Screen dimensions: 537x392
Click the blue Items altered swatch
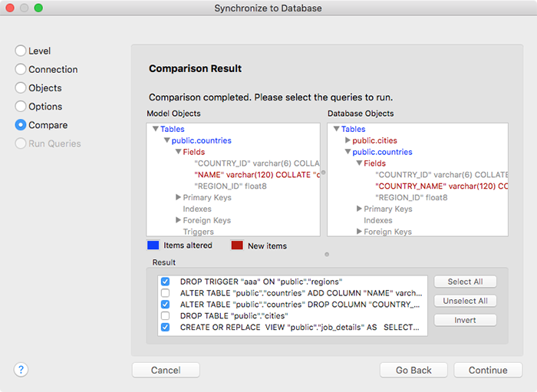pos(153,245)
